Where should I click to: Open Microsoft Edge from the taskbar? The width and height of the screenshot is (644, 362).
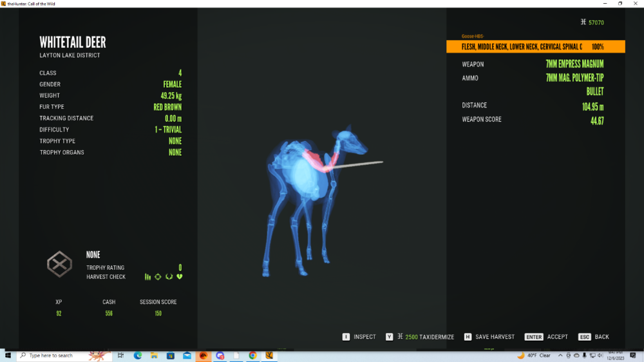point(137,356)
